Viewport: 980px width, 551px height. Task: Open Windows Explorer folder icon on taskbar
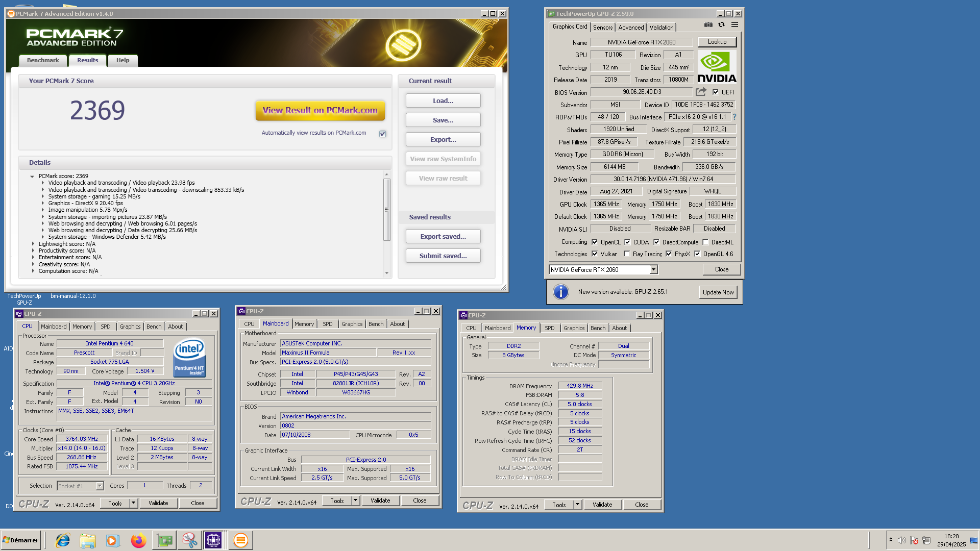88,540
